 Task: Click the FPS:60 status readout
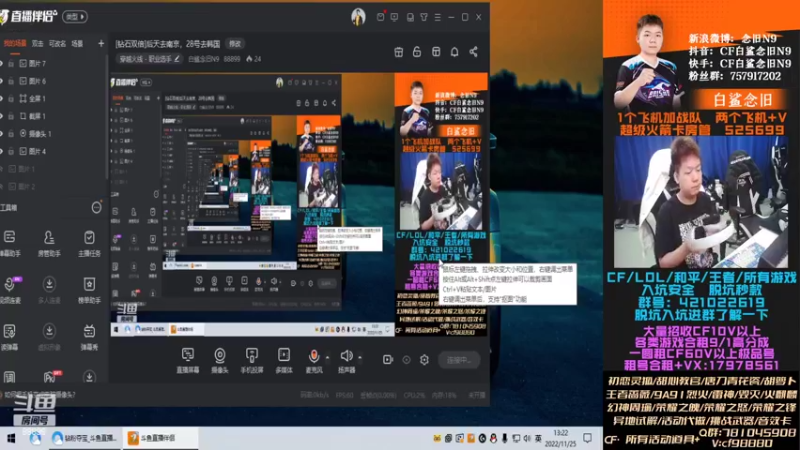point(344,395)
